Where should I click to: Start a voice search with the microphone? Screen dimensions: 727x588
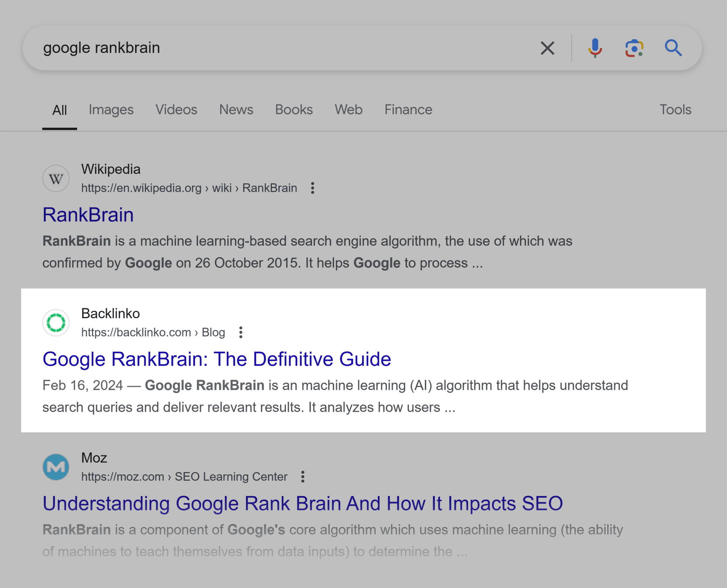pyautogui.click(x=595, y=48)
